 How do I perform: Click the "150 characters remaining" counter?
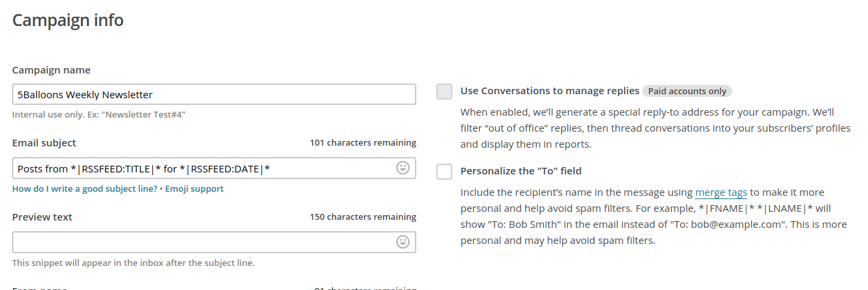coord(363,217)
